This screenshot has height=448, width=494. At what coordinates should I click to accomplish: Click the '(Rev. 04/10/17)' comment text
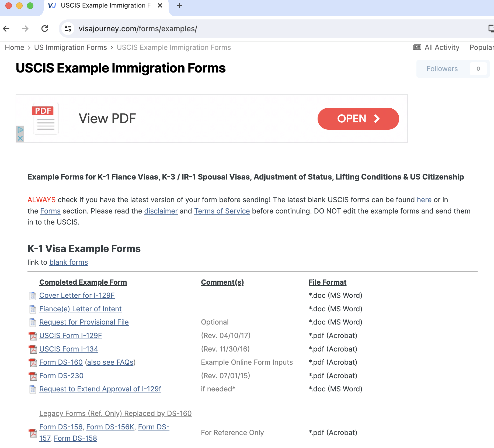226,336
